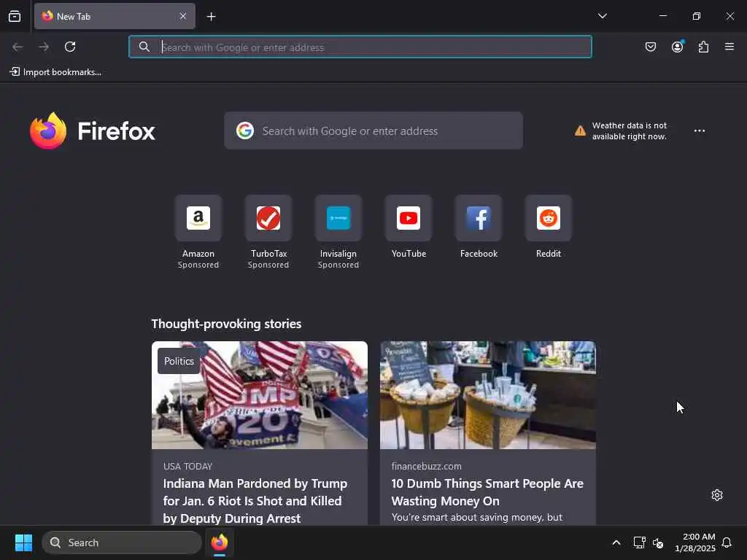
Task: Click the weather warning triangle icon
Action: point(580,131)
